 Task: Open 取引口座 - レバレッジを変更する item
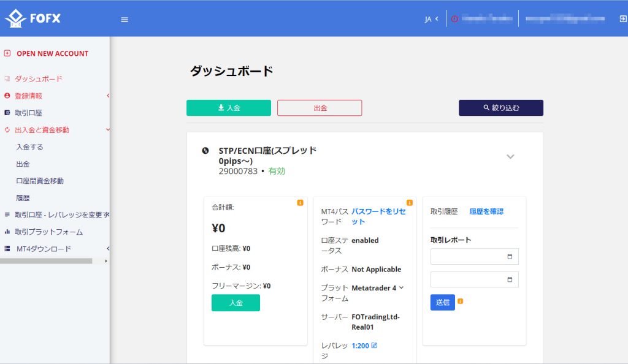(62, 215)
